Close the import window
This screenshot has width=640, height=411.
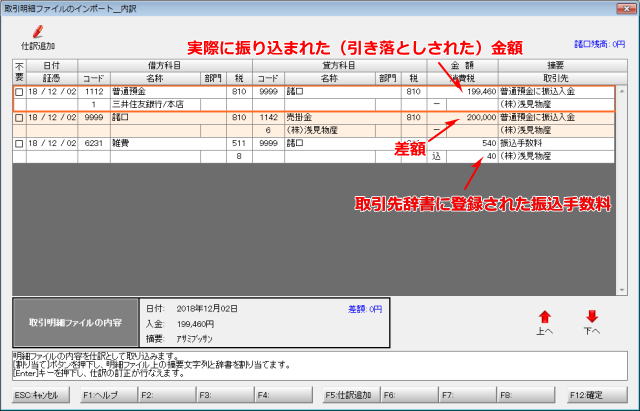pyautogui.click(x=626, y=8)
